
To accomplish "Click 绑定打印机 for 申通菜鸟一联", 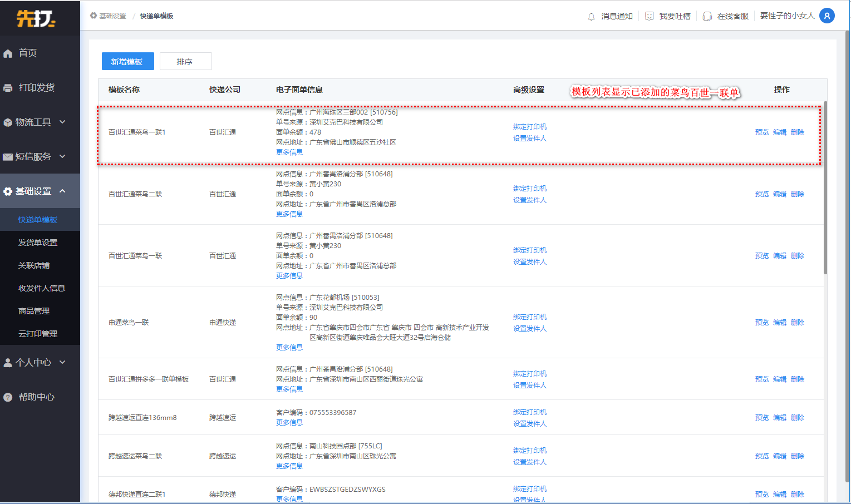I will tap(530, 317).
